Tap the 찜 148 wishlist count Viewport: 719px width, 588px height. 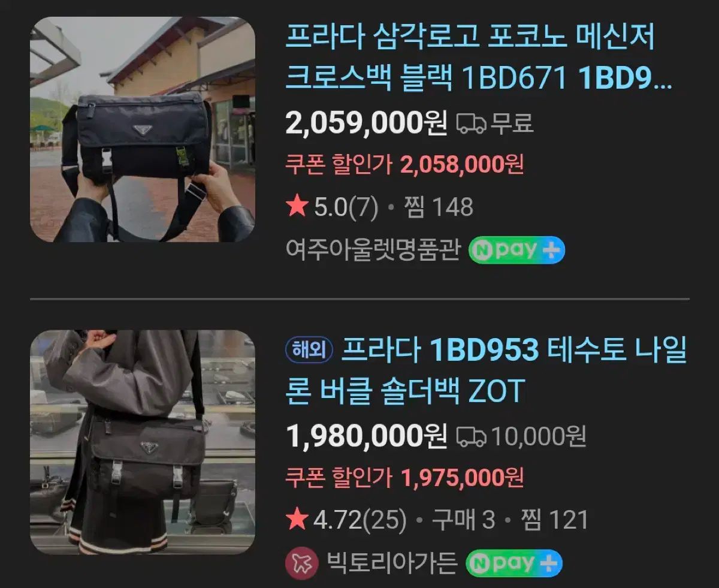click(439, 207)
